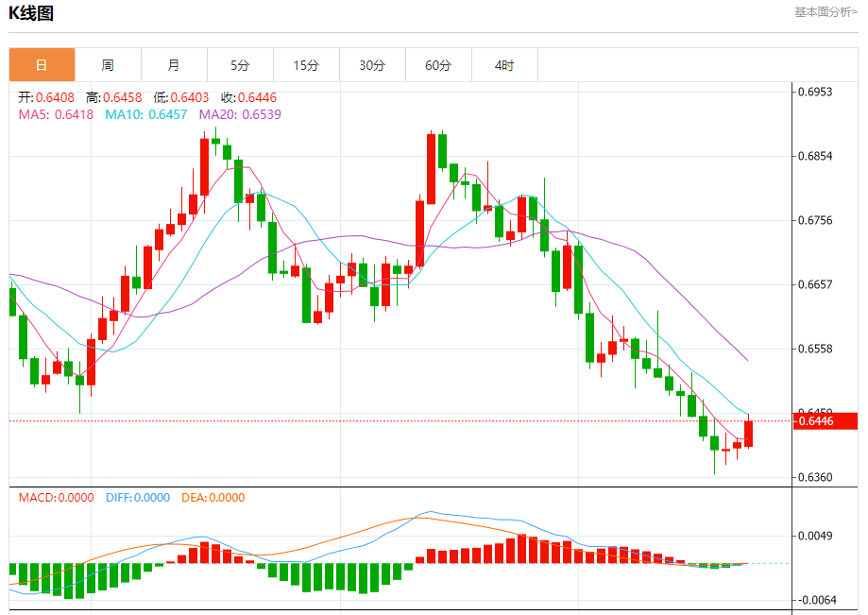Click the 0.6953 price axis label
Screen dimensions: 868x615
point(815,92)
